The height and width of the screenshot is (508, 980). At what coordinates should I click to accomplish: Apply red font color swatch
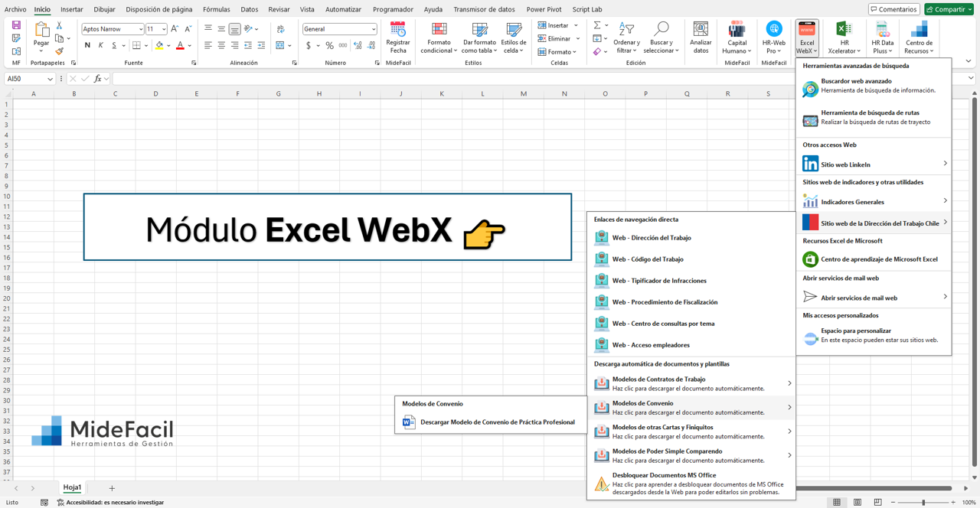pos(180,46)
